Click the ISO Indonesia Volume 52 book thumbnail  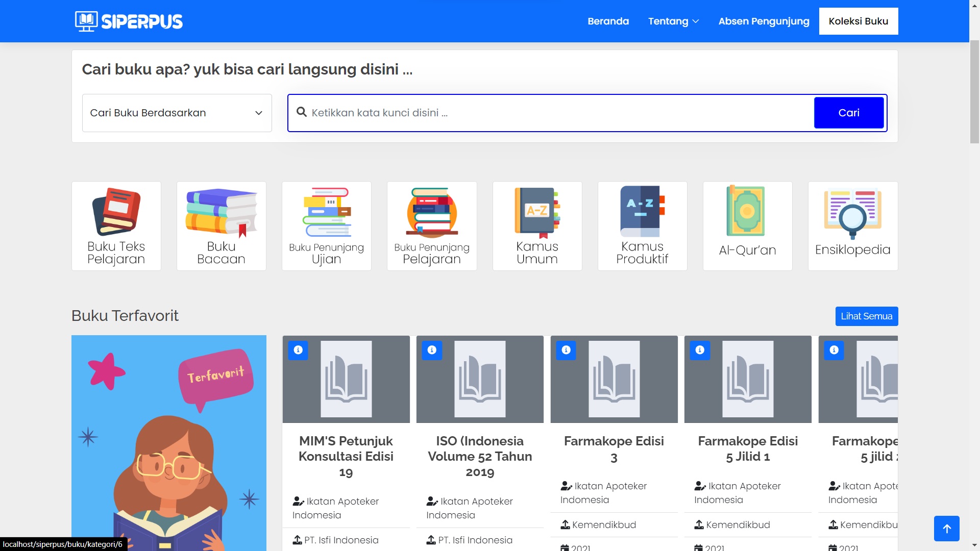(480, 379)
